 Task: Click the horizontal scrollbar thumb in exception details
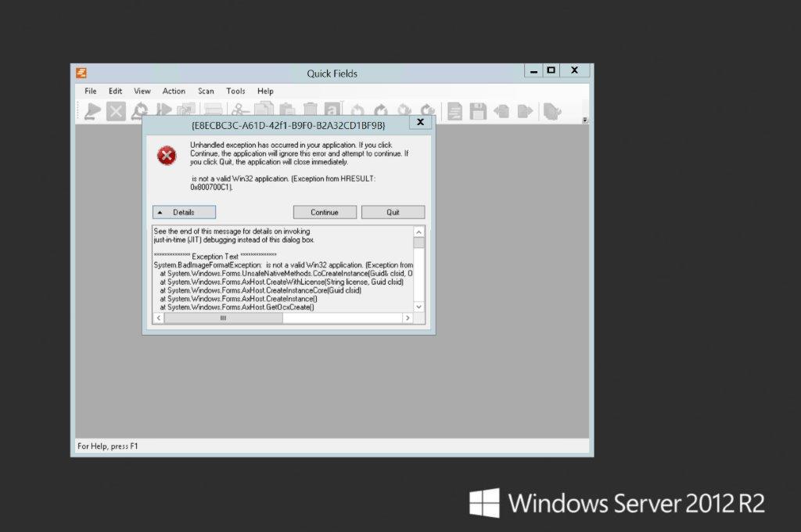224,318
